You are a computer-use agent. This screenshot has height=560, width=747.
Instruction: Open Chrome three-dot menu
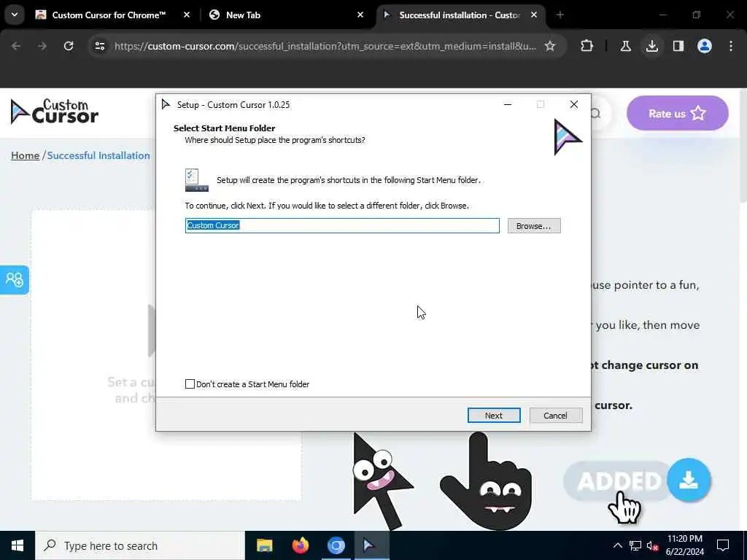point(731,46)
